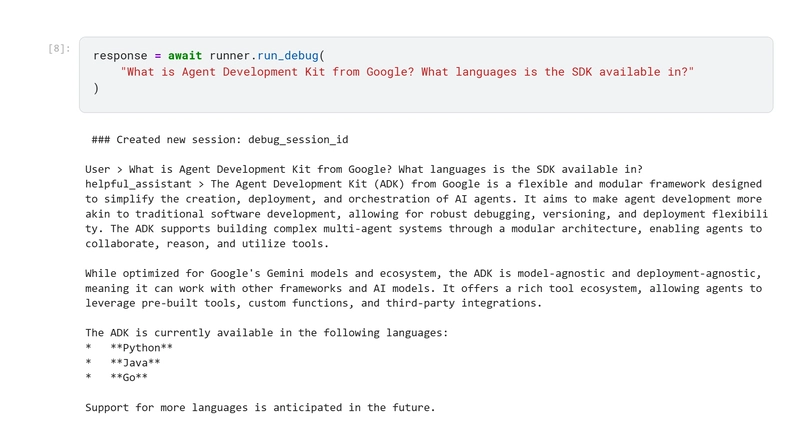Click the 'collaborate, reason, and utilize tools' line
This screenshot has height=429, width=800.
tap(206, 244)
